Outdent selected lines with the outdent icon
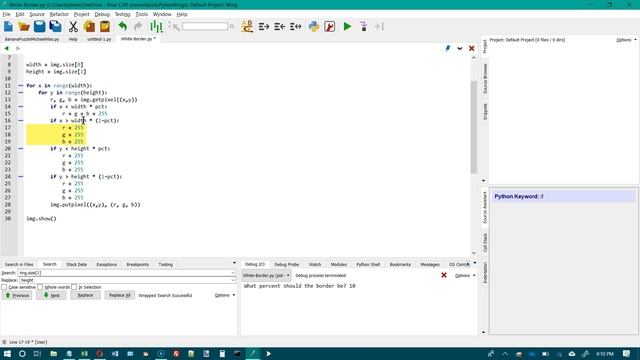 click(280, 27)
